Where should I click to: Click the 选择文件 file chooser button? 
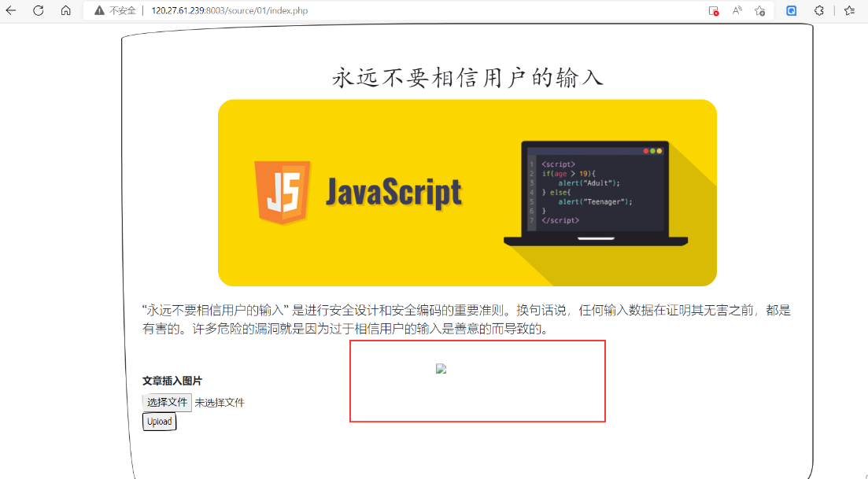pos(167,403)
